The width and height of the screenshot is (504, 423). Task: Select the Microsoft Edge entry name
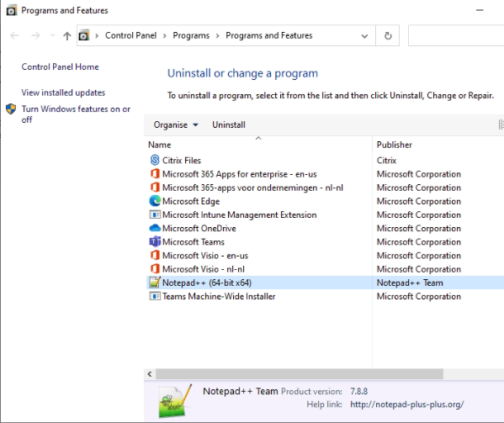pos(191,201)
